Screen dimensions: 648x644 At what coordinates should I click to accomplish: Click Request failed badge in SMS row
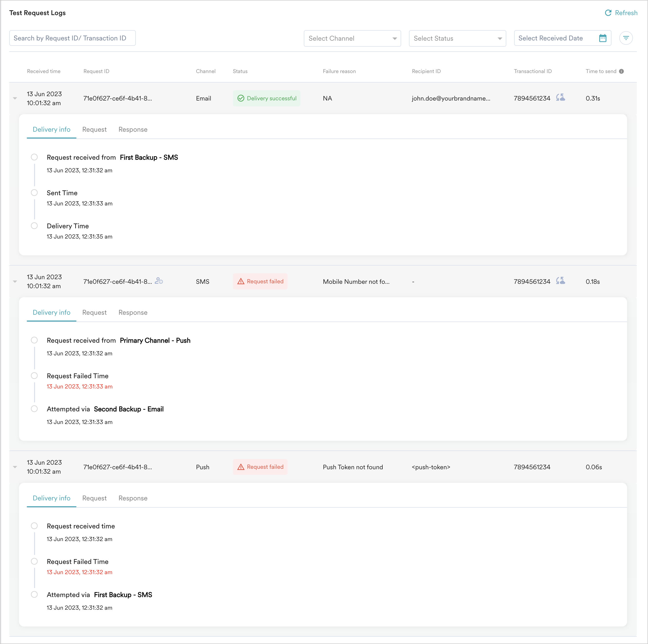[260, 281]
